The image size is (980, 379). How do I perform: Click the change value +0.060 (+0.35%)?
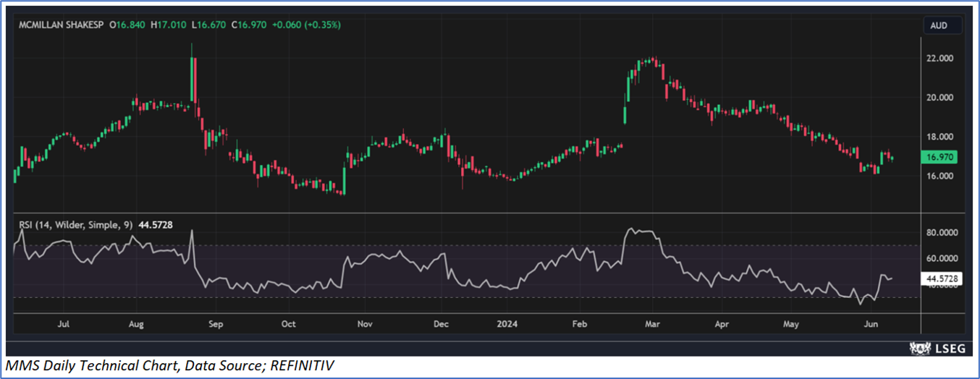pyautogui.click(x=307, y=25)
